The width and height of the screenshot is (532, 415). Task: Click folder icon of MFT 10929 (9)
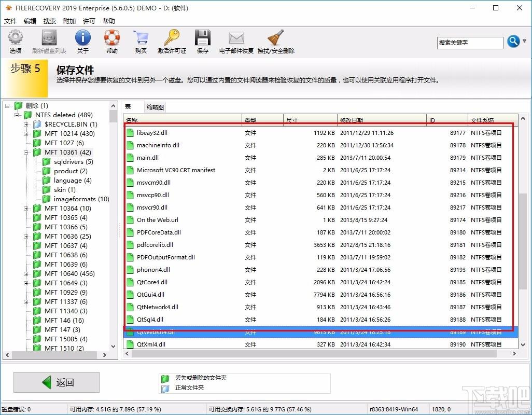pyautogui.click(x=37, y=293)
